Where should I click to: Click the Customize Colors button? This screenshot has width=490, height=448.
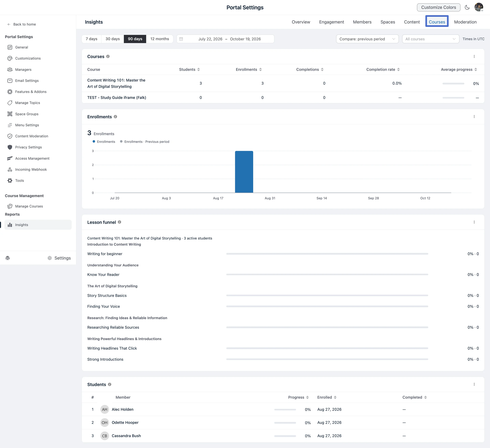[438, 7]
